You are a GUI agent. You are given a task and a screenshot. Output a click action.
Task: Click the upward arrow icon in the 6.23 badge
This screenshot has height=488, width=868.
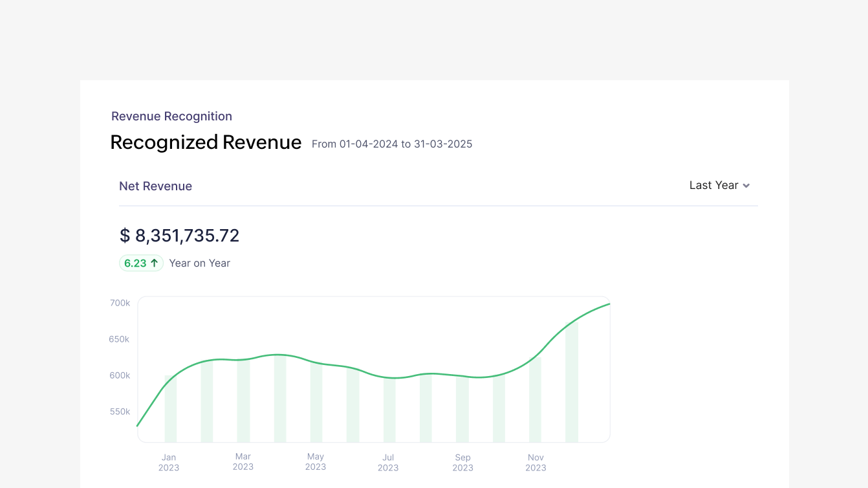point(155,262)
